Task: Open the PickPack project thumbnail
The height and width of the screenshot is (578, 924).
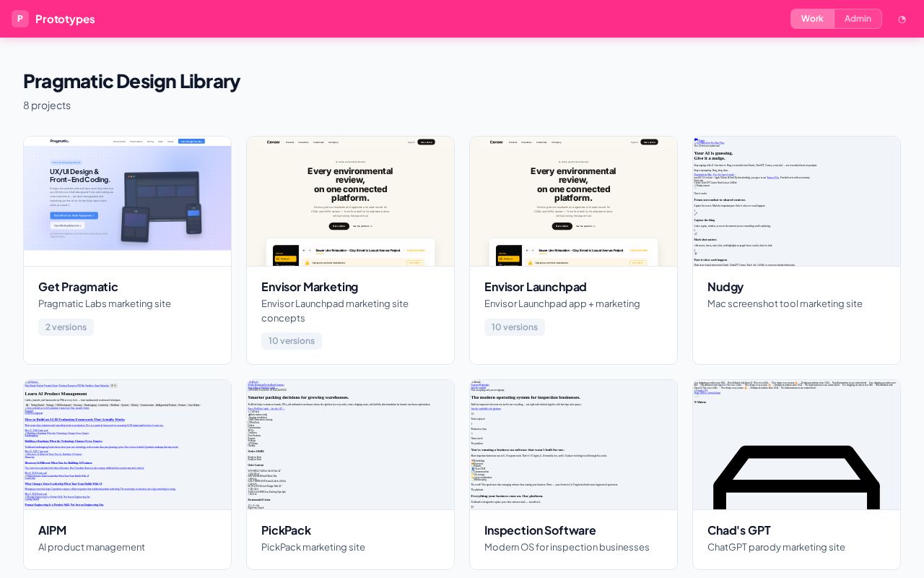Action: click(351, 445)
